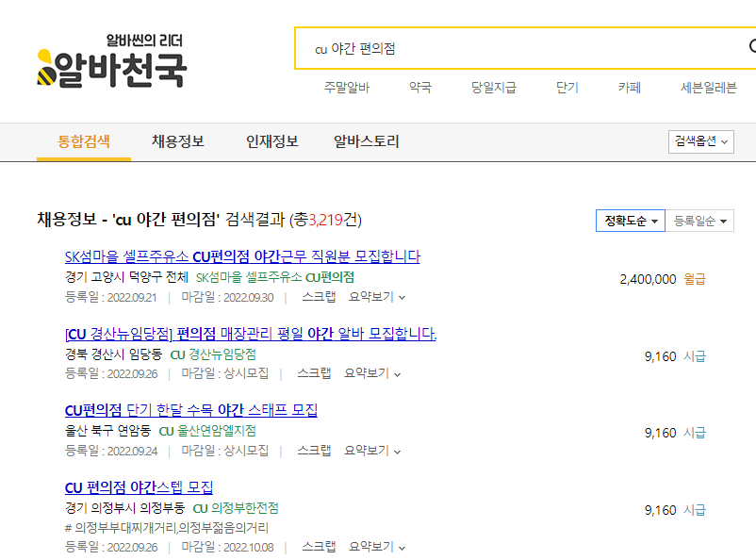The image size is (756, 560).
Task: Click 스크랩 for 경산뉴임당점 posting
Action: coord(314,373)
